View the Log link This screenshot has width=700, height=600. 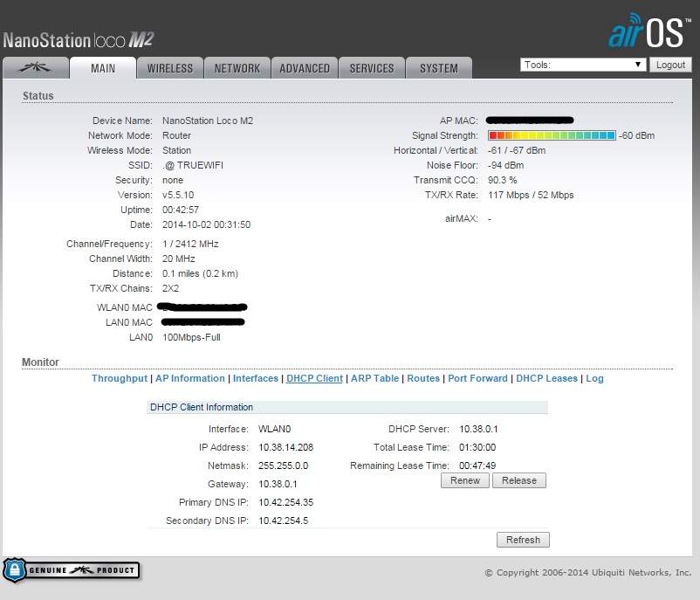[x=594, y=378]
